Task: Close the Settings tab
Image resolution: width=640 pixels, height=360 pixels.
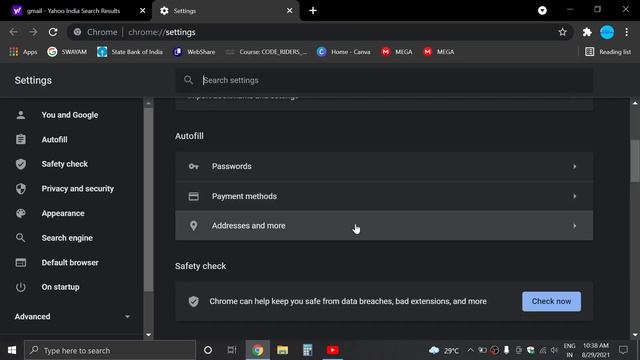Action: point(289,11)
